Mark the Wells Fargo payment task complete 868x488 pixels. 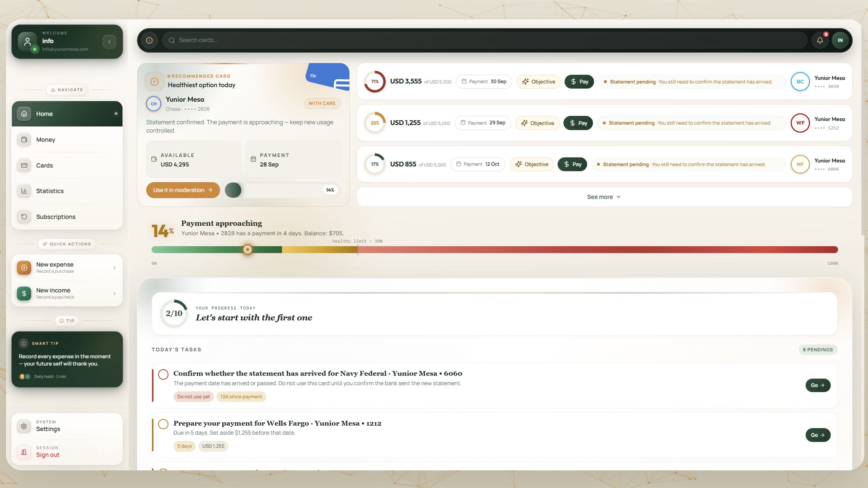[x=163, y=424]
